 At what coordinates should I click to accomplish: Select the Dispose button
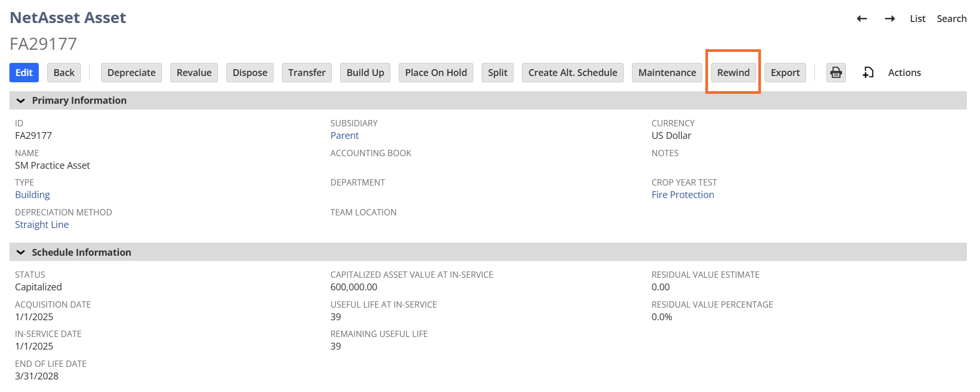(x=250, y=72)
